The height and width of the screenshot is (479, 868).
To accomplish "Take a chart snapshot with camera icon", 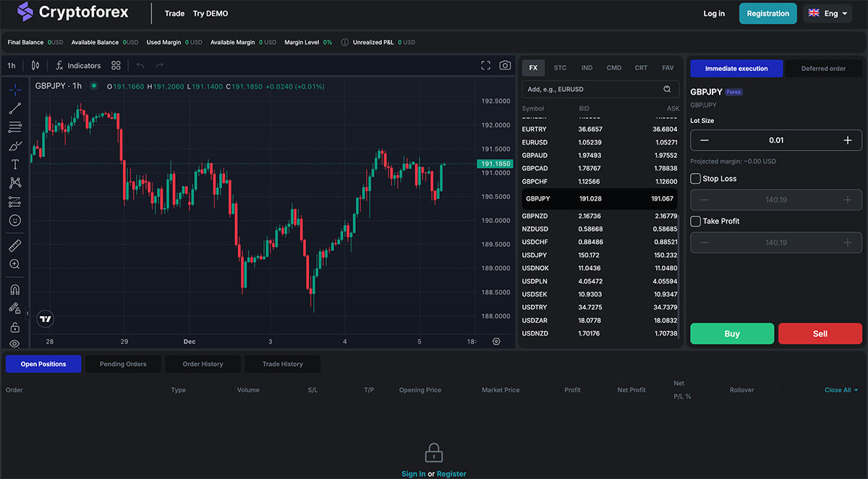I will point(505,66).
